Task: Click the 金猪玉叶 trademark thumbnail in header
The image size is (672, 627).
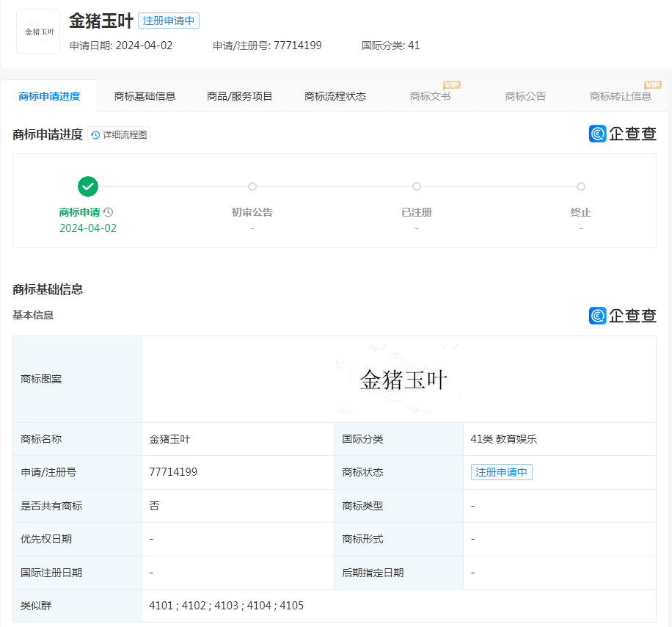Action: tap(38, 32)
